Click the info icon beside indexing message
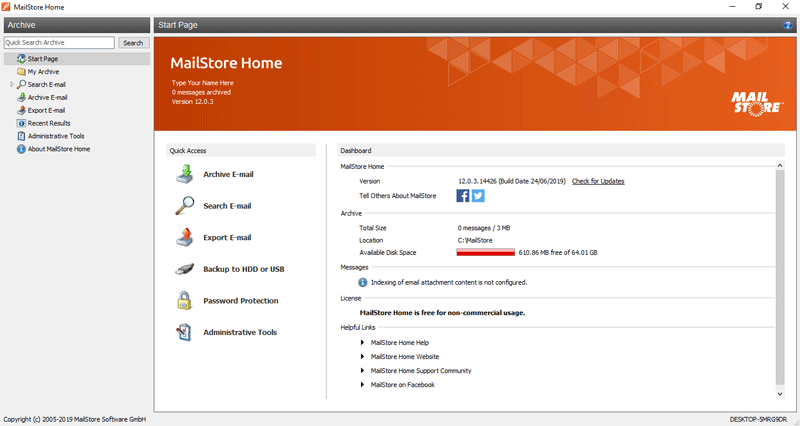800x426 pixels. pyautogui.click(x=363, y=282)
